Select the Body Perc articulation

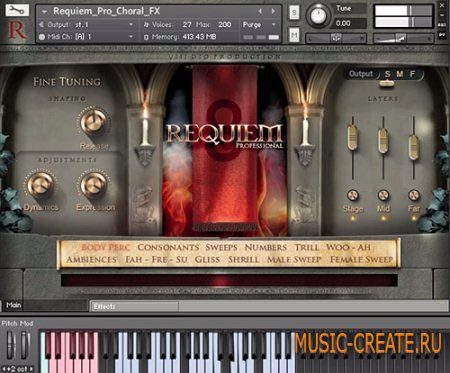pos(105,247)
